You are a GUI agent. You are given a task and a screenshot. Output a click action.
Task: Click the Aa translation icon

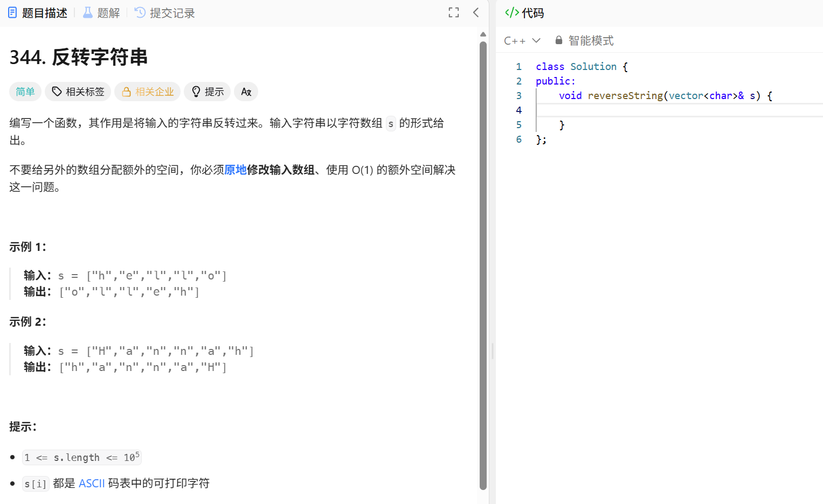246,92
